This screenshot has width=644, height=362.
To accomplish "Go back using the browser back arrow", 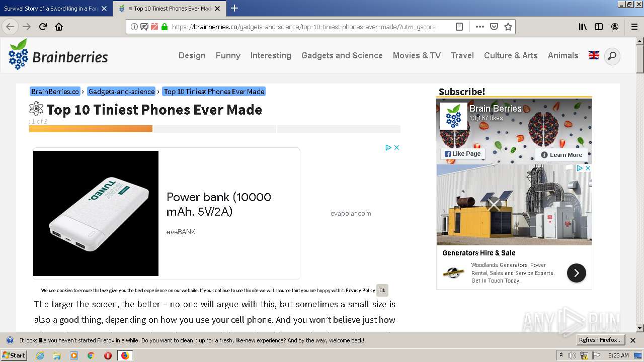I will pos(10,27).
